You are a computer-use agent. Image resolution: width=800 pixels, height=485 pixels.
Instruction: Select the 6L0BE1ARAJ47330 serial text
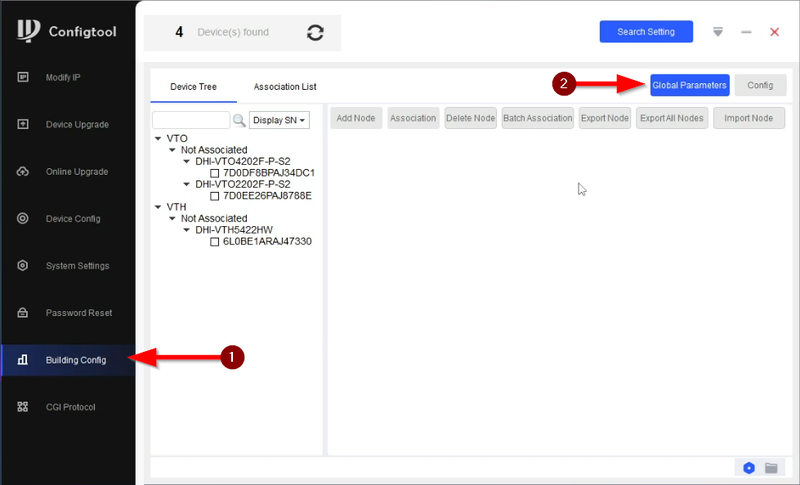[x=267, y=241]
